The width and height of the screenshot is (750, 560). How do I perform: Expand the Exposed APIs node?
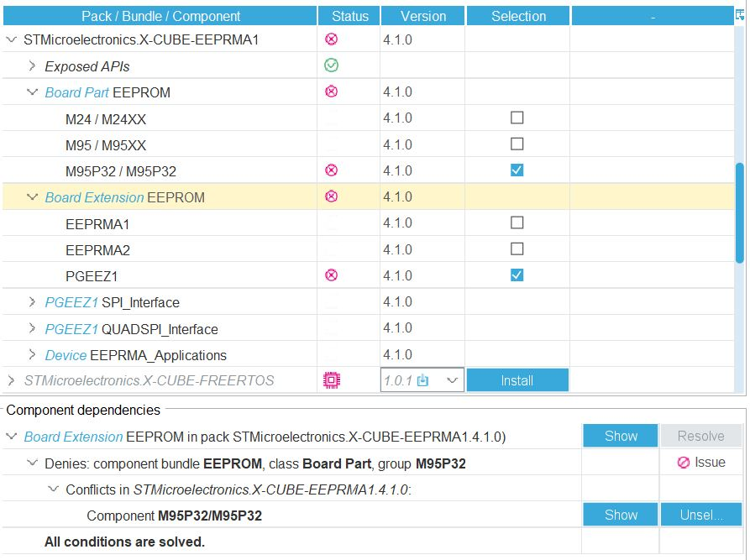(x=32, y=65)
